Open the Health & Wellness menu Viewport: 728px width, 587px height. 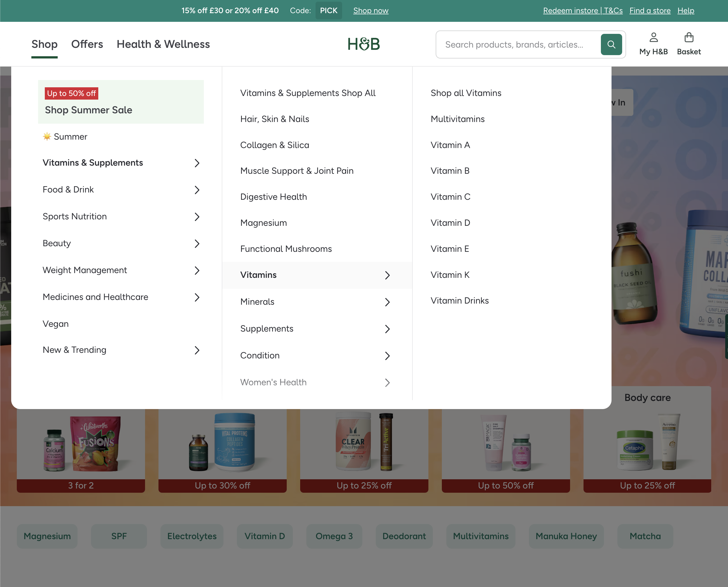pos(164,44)
